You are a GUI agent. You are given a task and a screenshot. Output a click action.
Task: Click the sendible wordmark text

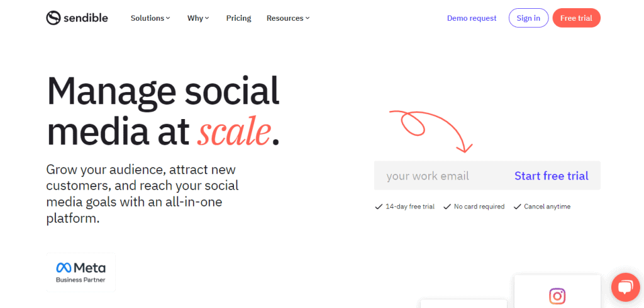pos(86,18)
